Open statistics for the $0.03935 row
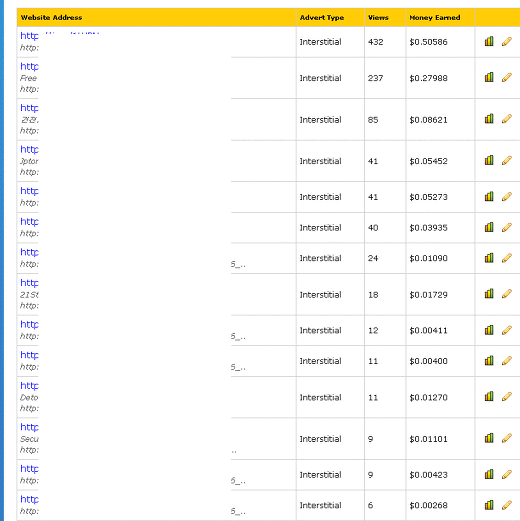 point(489,227)
